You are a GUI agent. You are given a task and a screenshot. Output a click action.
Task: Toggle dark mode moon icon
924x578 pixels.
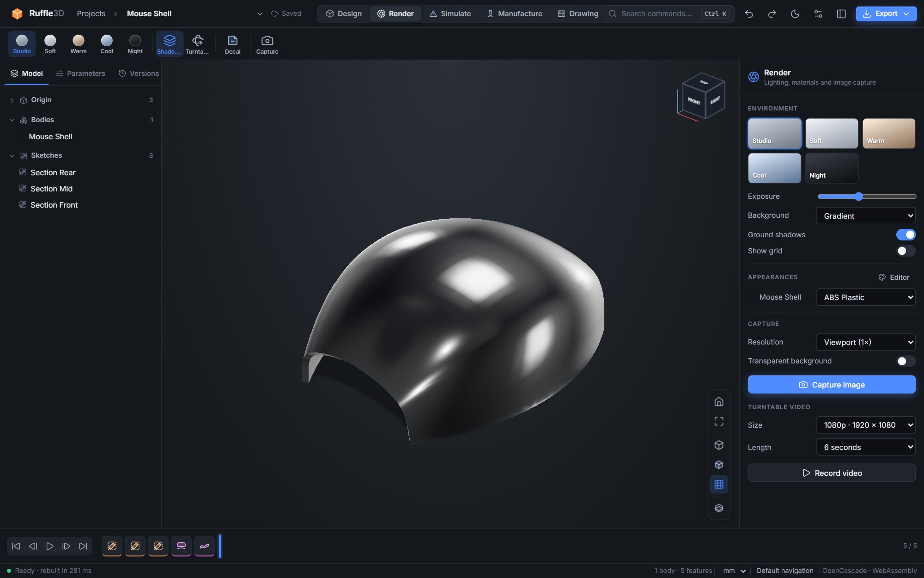tap(795, 14)
